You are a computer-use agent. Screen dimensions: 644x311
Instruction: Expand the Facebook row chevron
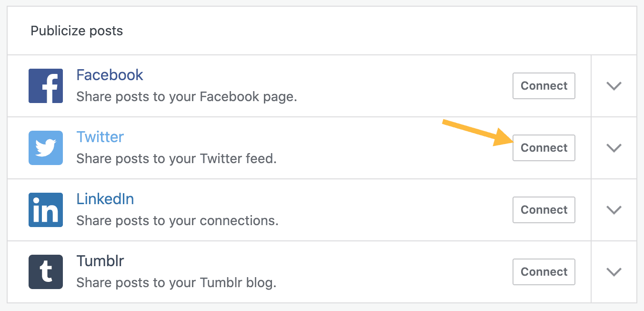pos(614,86)
